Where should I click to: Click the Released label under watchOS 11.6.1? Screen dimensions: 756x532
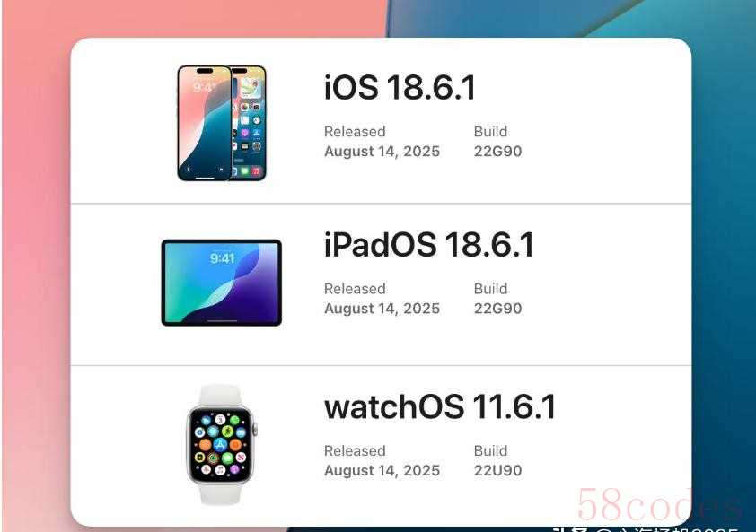[355, 450]
